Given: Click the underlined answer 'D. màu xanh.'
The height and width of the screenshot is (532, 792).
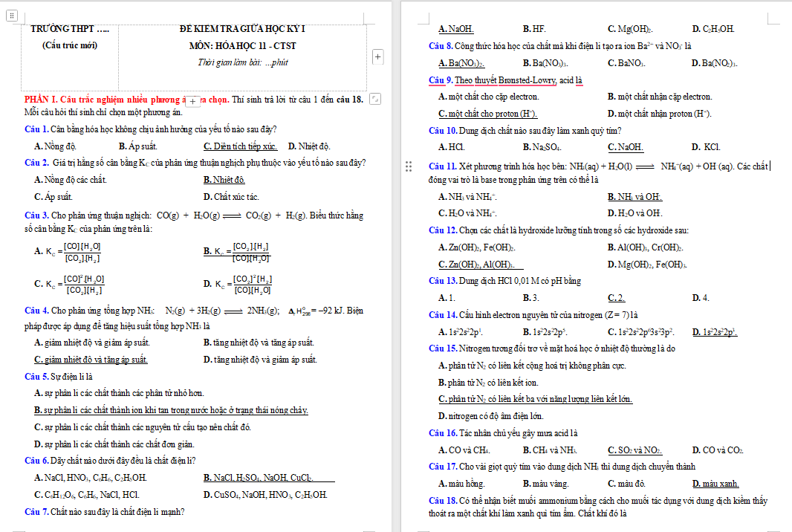Looking at the screenshot, I should 715,484.
